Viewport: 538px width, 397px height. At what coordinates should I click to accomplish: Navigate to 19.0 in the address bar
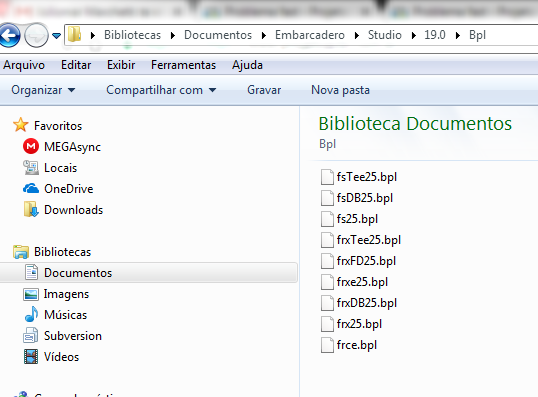coord(435,35)
